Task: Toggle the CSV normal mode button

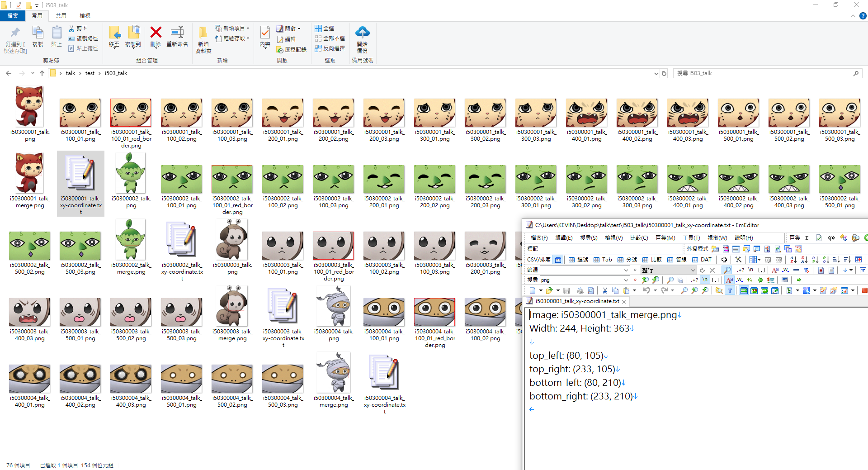Action: (558, 260)
